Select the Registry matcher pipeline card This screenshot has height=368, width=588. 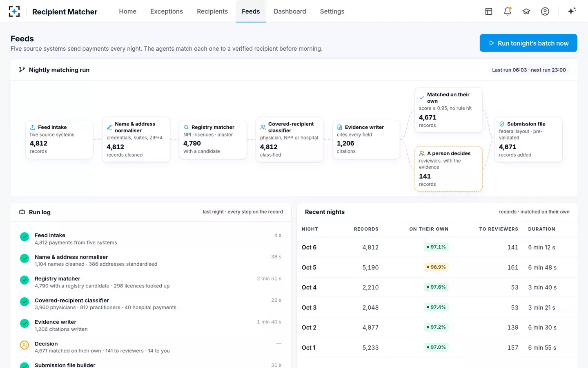tap(213, 139)
